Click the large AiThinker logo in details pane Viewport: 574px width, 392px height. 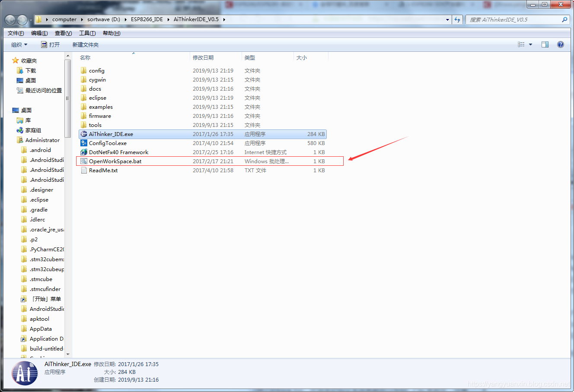click(x=25, y=373)
